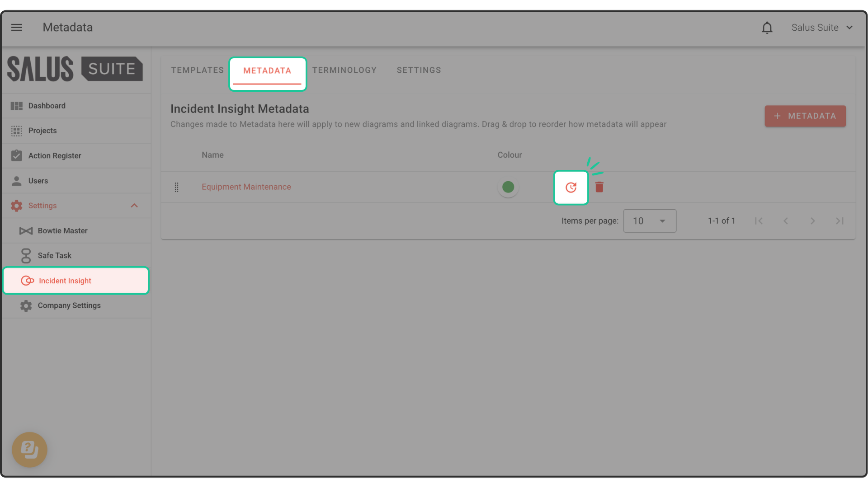
Task: Open the Settings tab
Action: [419, 70]
